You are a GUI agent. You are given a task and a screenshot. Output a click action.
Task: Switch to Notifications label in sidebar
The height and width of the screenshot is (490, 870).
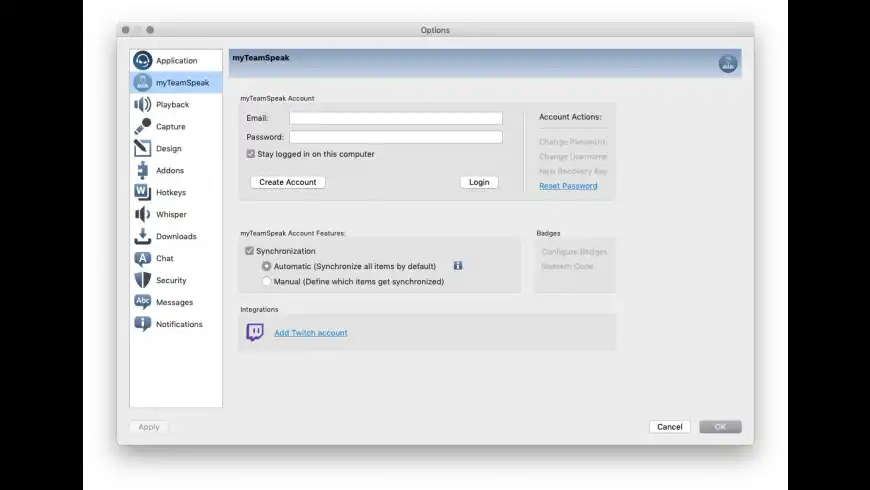(179, 324)
